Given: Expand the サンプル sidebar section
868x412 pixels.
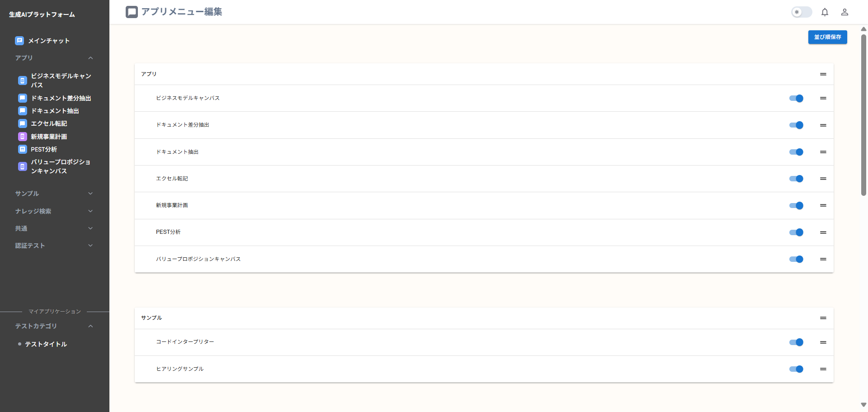Looking at the screenshot, I should coord(54,194).
